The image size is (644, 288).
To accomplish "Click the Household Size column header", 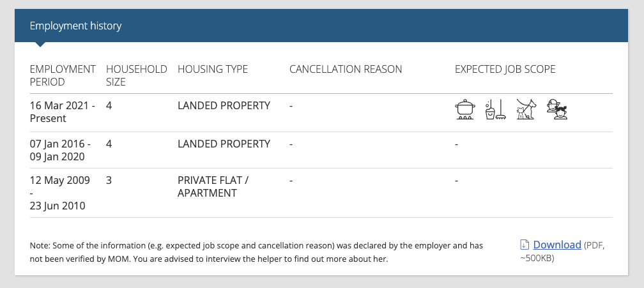I will click(136, 75).
